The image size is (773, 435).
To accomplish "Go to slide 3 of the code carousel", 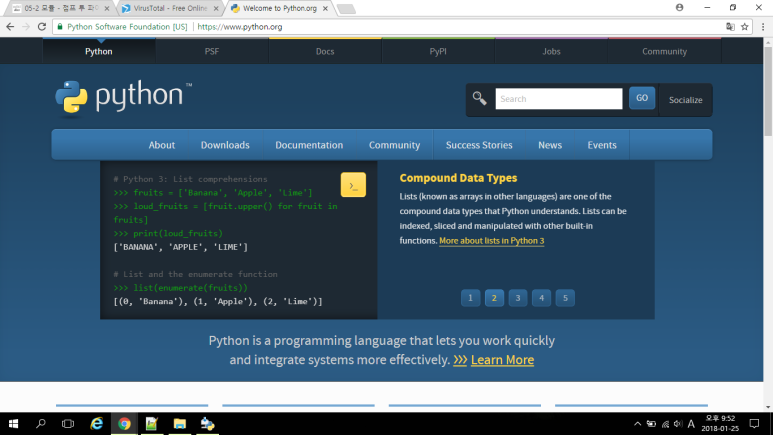I will coord(518,298).
